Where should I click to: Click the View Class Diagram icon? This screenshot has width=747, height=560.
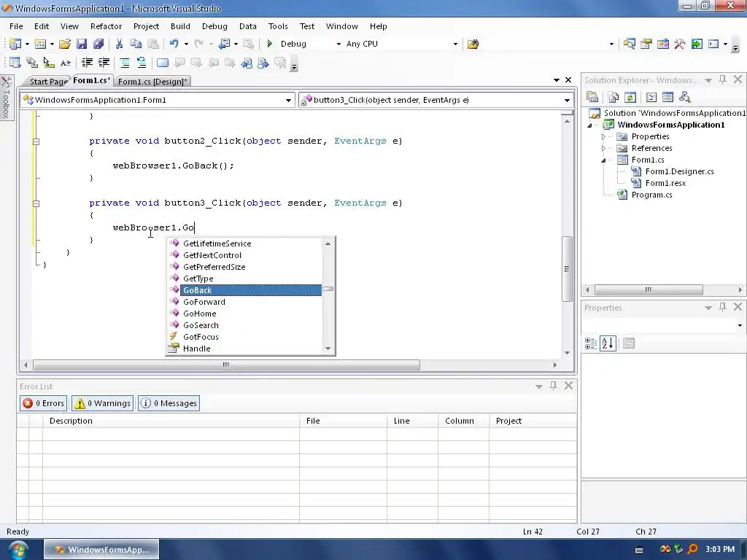point(684,97)
